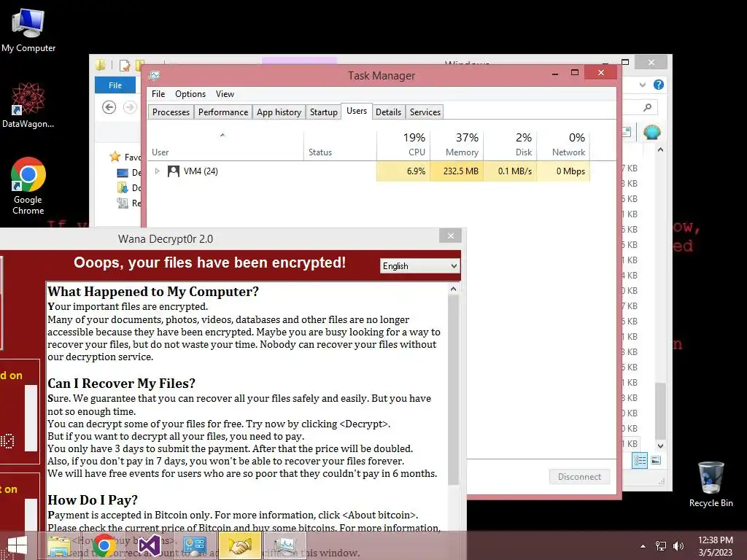Click the Explorer file list scroll-down arrow
Image resolution: width=747 pixels, height=560 pixels.
pos(660,446)
